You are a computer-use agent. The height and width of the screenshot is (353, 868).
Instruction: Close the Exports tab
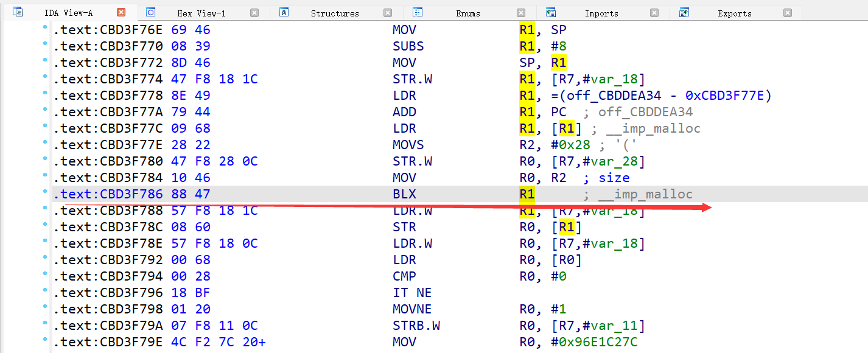pyautogui.click(x=788, y=13)
